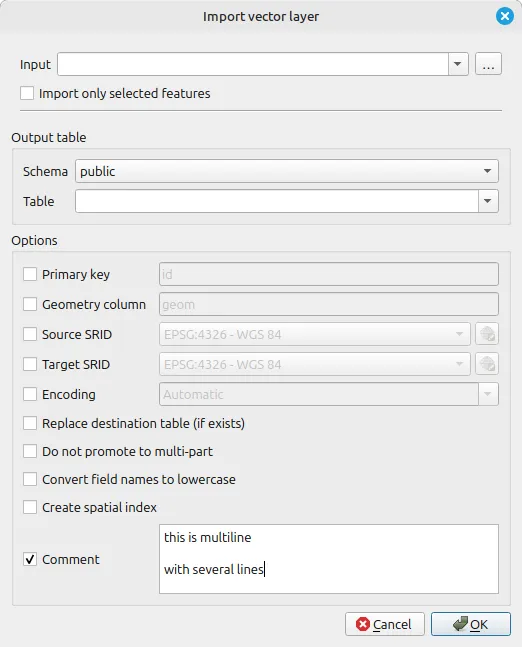Expand the Input layer dropdown
Screen dimensions: 522x647
458,64
